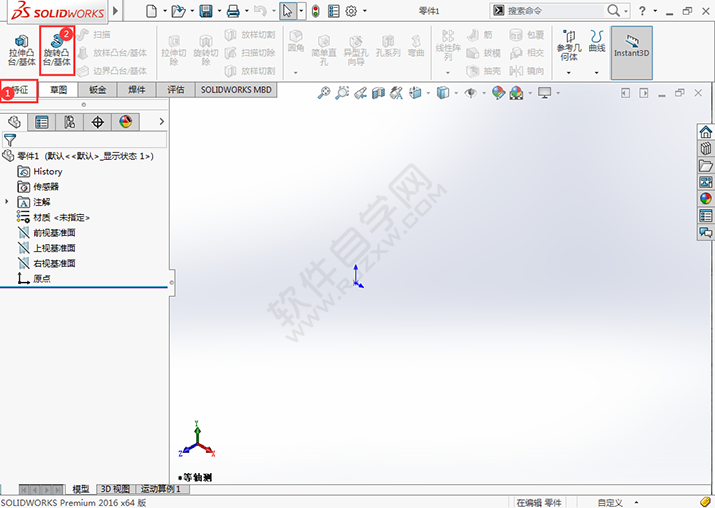
Task: Select the Right Plane (右视基准面)
Action: coord(47,263)
